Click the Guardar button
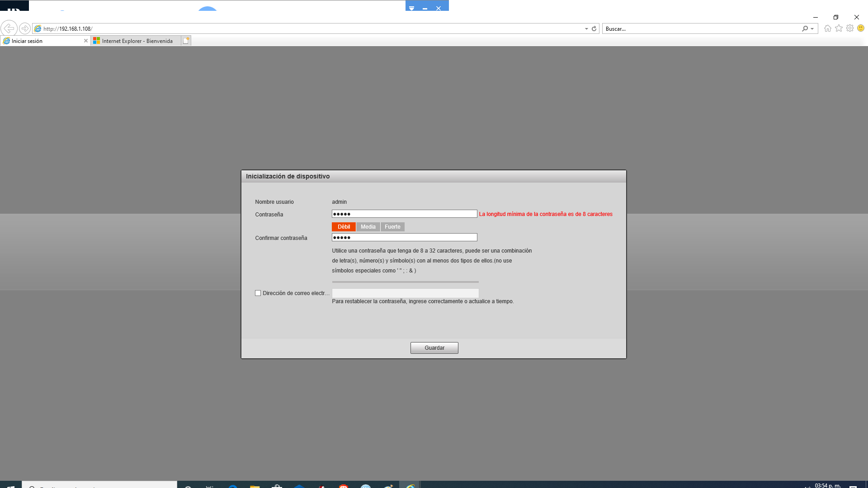Screen dimensions: 868x488 (x=434, y=348)
